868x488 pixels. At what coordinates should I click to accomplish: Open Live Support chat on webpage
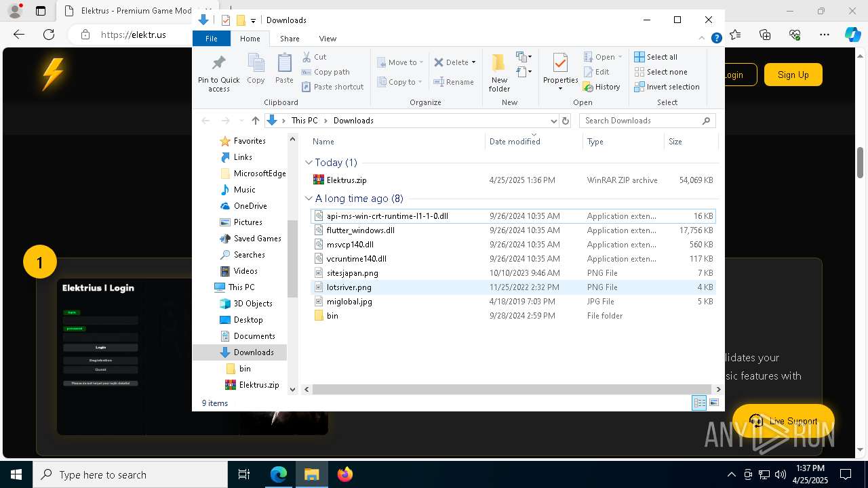point(783,421)
